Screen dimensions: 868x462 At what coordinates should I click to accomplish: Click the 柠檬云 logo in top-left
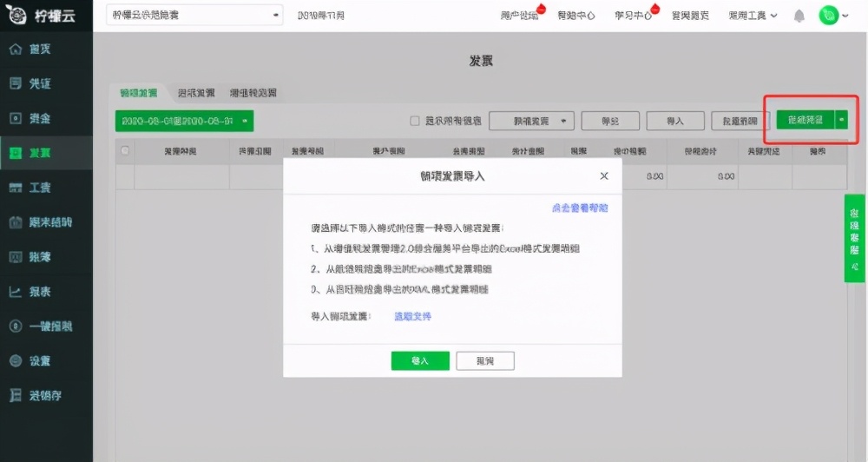[x=41, y=16]
